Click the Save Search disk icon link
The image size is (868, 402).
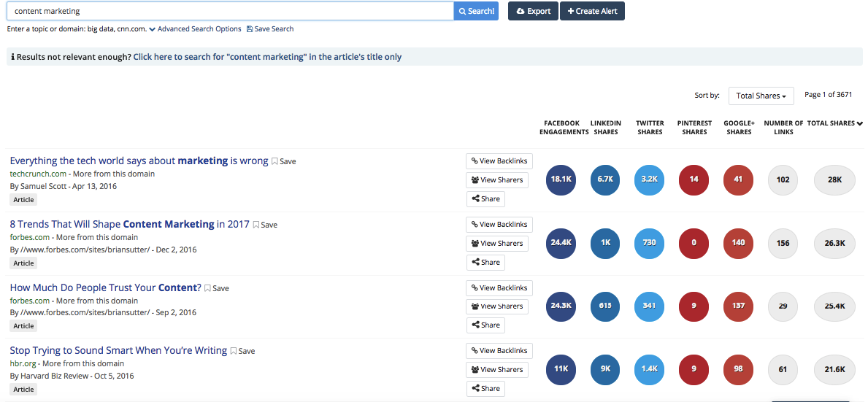point(270,29)
